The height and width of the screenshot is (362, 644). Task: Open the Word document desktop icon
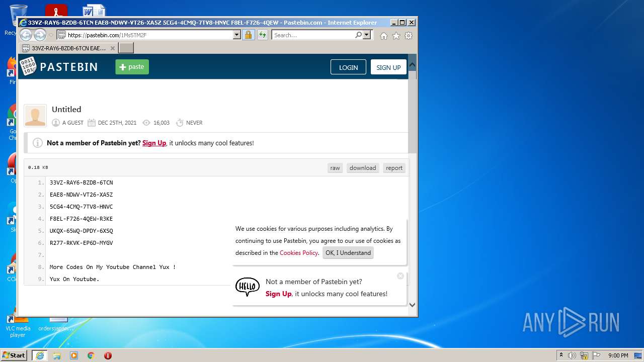click(94, 11)
